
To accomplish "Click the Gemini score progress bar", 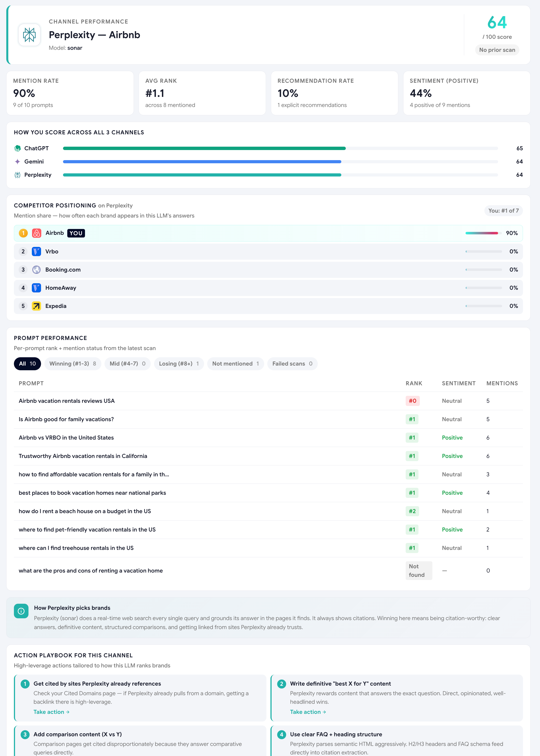I will 280,161.
